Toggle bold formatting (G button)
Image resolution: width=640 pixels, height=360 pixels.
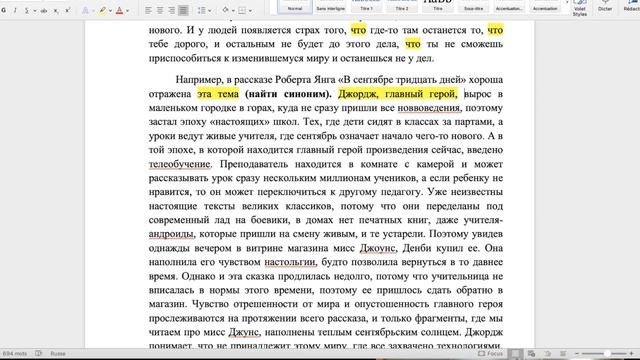tap(4, 11)
